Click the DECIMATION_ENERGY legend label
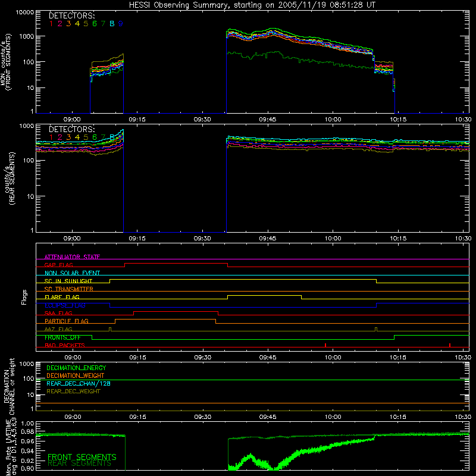Viewport: 476px width, 476px height. click(x=76, y=368)
